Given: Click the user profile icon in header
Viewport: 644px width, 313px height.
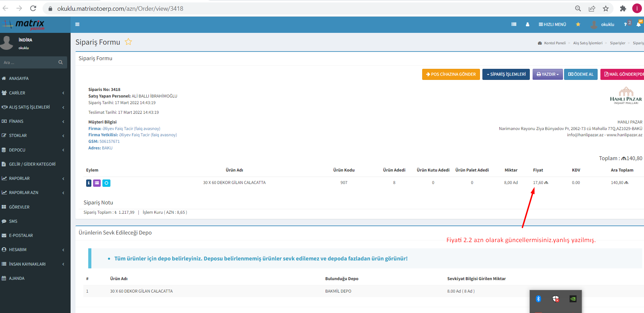Looking at the screenshot, I should pyautogui.click(x=527, y=25).
